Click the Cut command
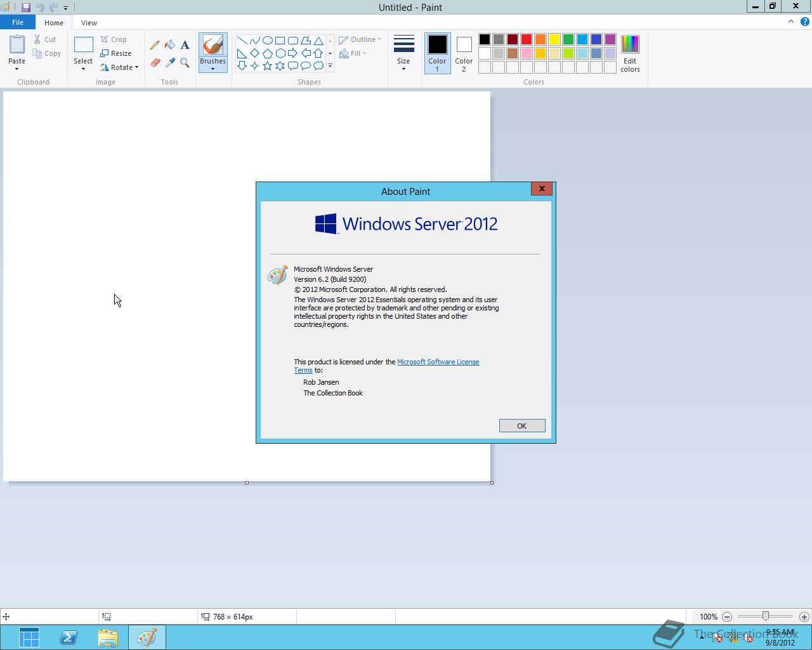The height and width of the screenshot is (650, 812). coord(45,39)
